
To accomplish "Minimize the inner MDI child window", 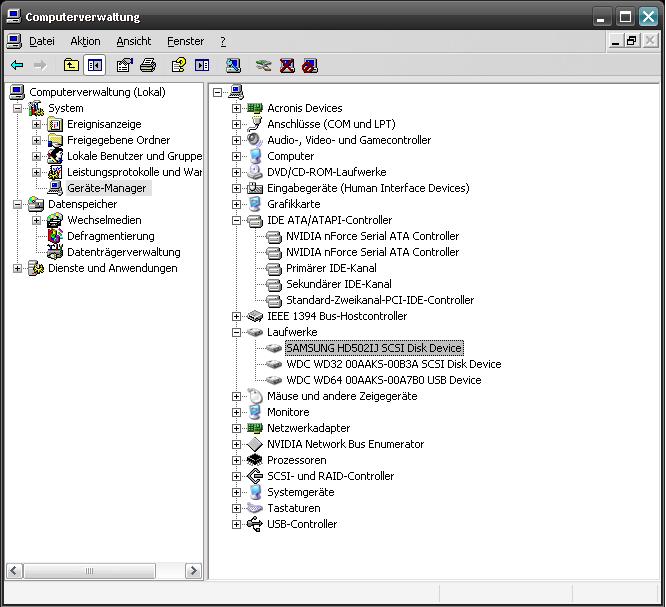I will click(x=616, y=41).
